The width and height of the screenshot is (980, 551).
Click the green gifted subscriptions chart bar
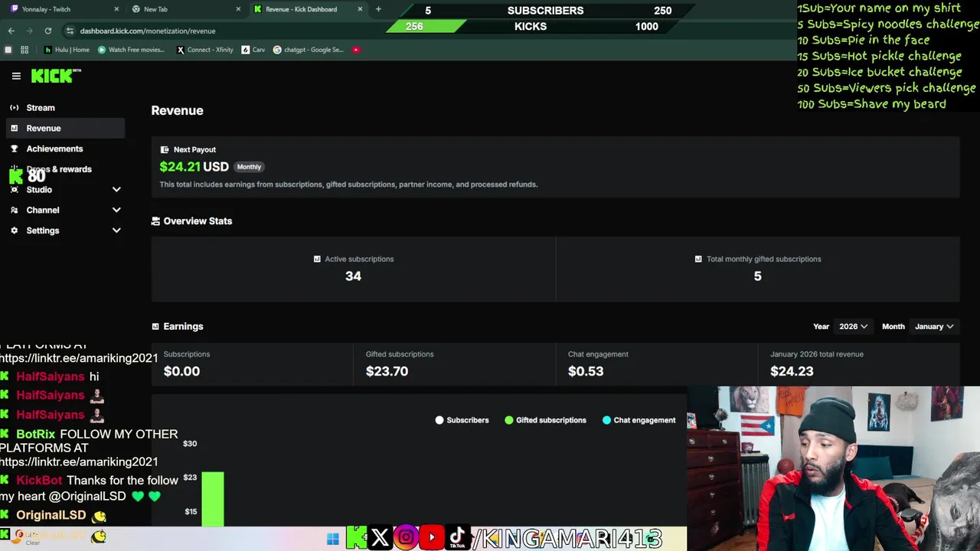point(213,500)
